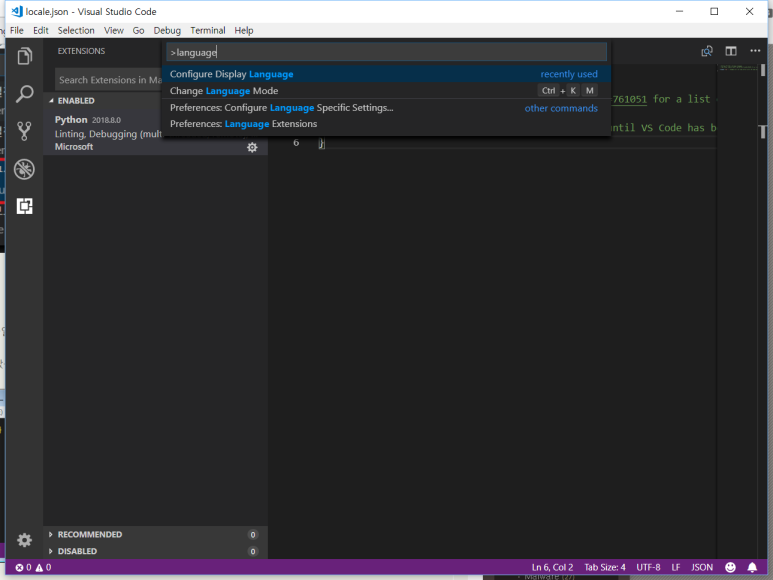773x580 pixels.
Task: Open the Search view in activity bar
Action: click(x=24, y=94)
